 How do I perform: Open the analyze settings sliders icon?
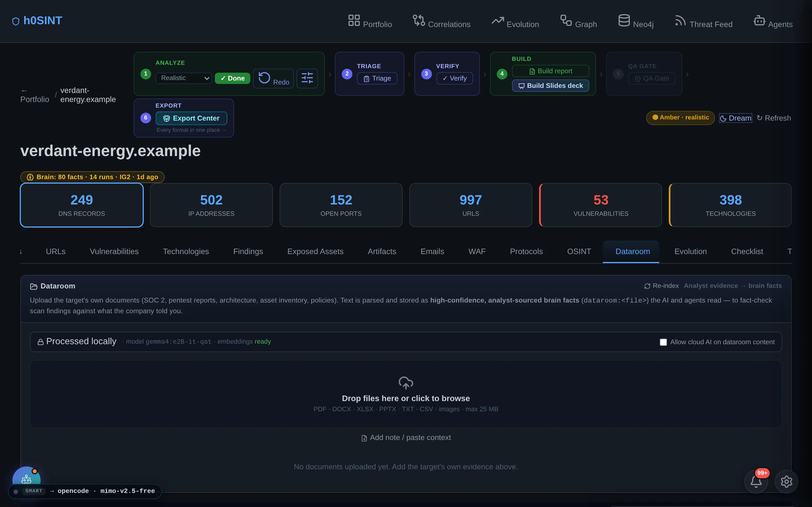coord(307,78)
